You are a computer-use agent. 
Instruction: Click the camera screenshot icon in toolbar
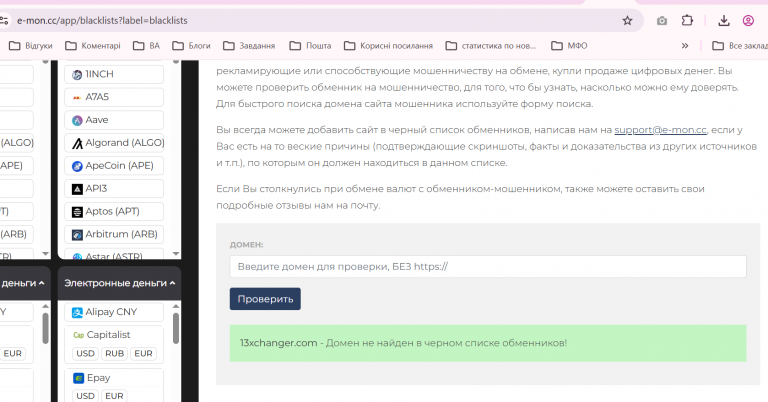(x=662, y=21)
